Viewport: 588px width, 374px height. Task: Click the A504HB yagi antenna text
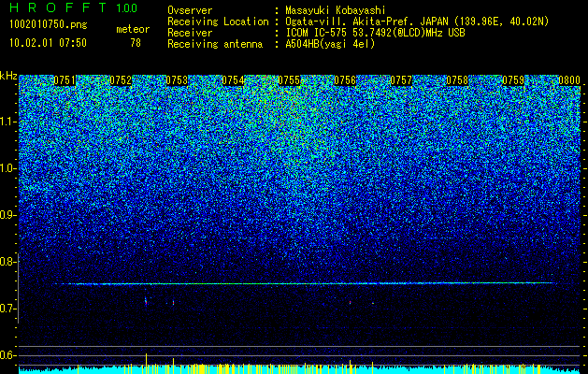[330, 44]
